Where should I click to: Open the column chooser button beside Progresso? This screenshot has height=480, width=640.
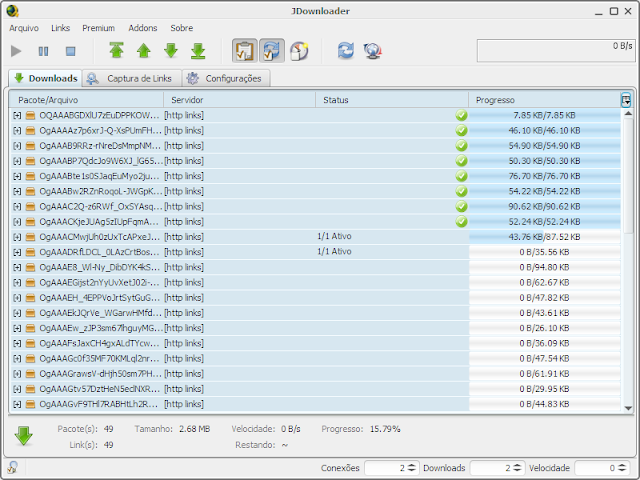[626, 100]
